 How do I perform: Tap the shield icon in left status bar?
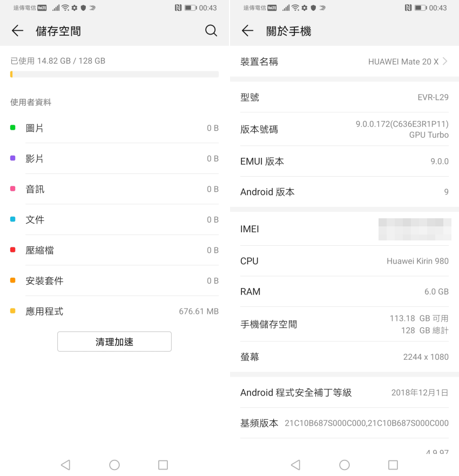click(83, 8)
